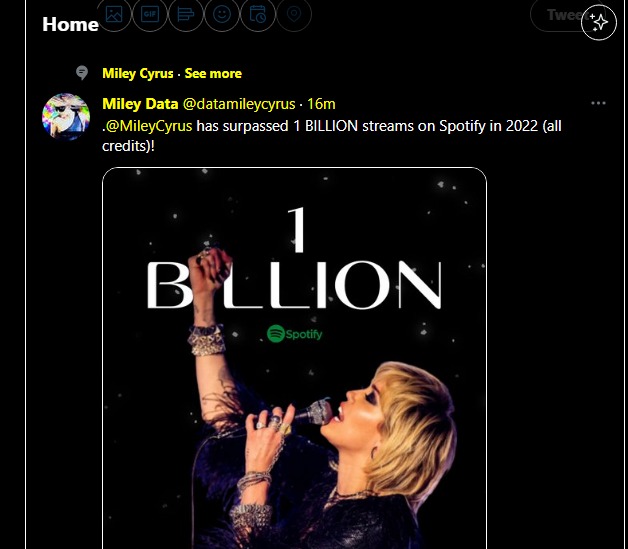Click the add media image icon
Image resolution: width=628 pixels, height=549 pixels.
pos(114,14)
